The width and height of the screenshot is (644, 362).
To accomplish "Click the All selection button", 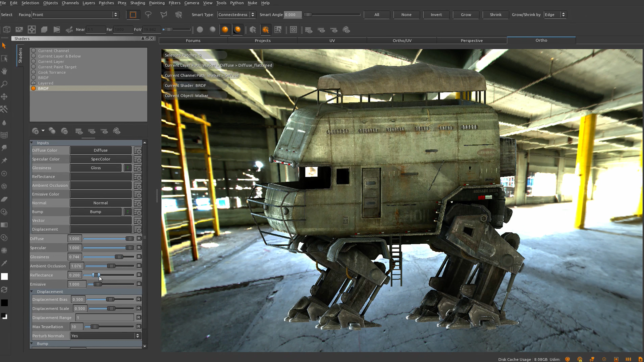I will pyautogui.click(x=377, y=15).
